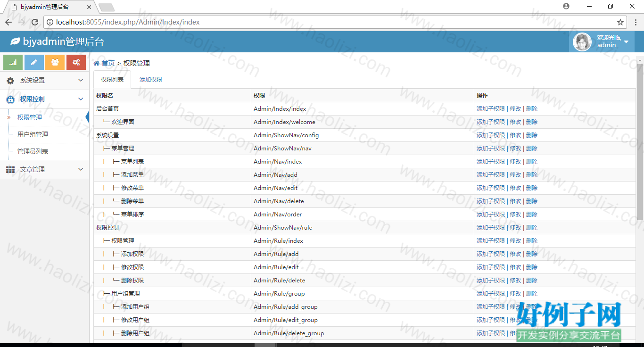Click 删除 for 系统设置 row

click(532, 135)
